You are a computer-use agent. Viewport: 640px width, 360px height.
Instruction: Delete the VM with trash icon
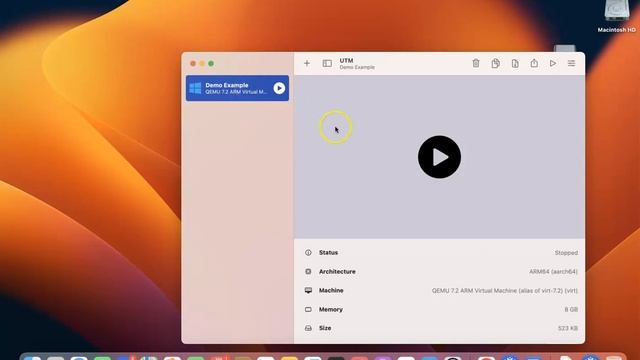click(476, 63)
